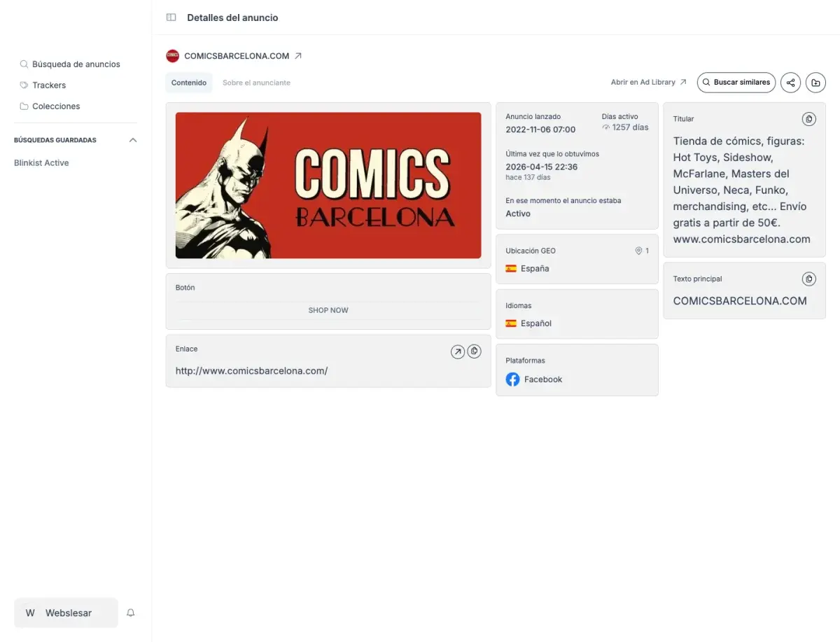The height and width of the screenshot is (642, 840).
Task: Click the launch date 2022-11-06 07:00
Action: pyautogui.click(x=540, y=130)
